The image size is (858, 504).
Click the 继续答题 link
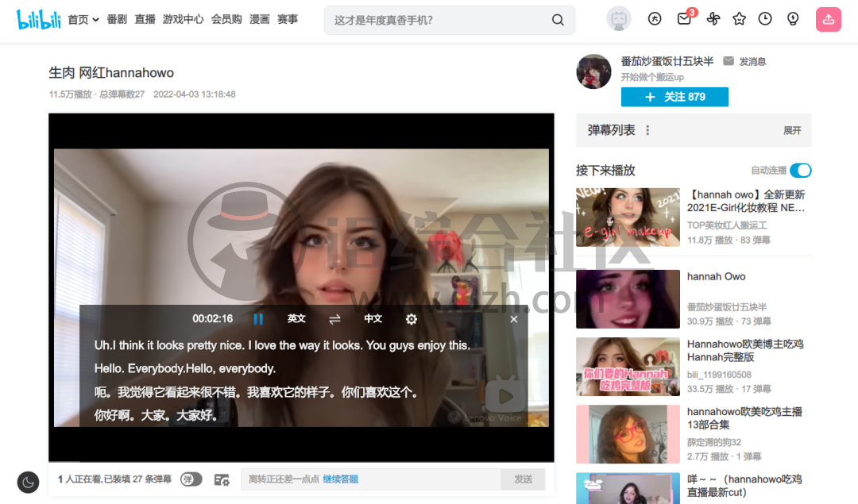pos(340,479)
